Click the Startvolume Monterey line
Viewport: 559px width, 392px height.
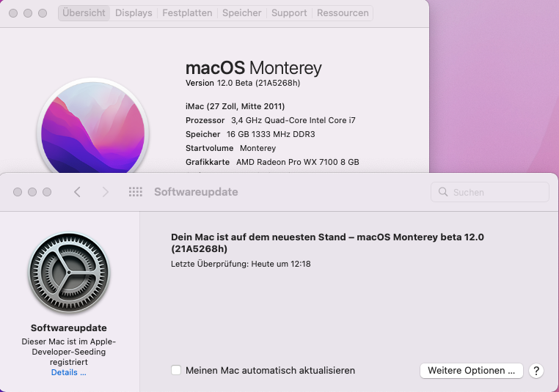click(230, 148)
